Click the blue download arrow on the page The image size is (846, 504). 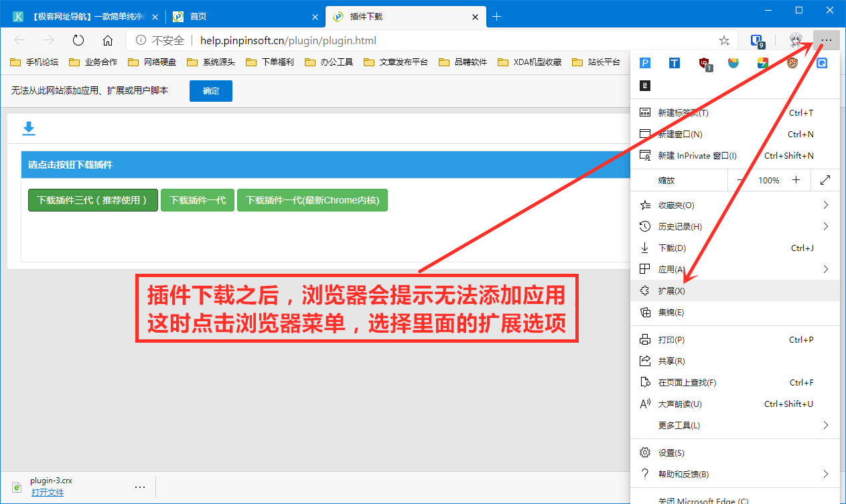(x=29, y=128)
